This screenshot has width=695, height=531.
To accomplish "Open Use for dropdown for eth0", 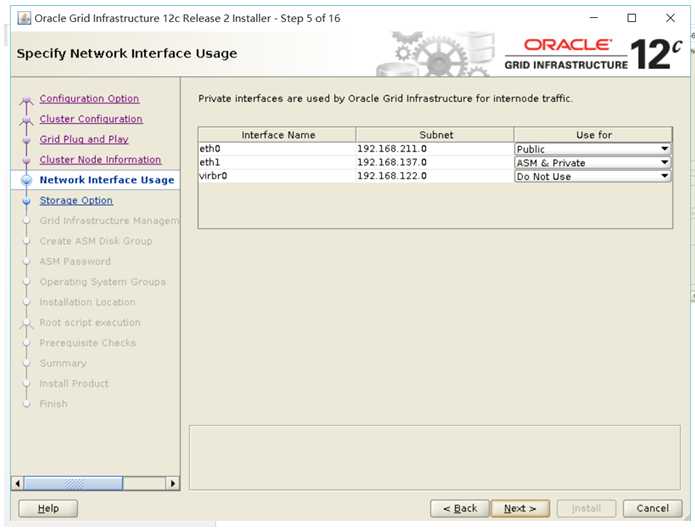I will pos(593,149).
